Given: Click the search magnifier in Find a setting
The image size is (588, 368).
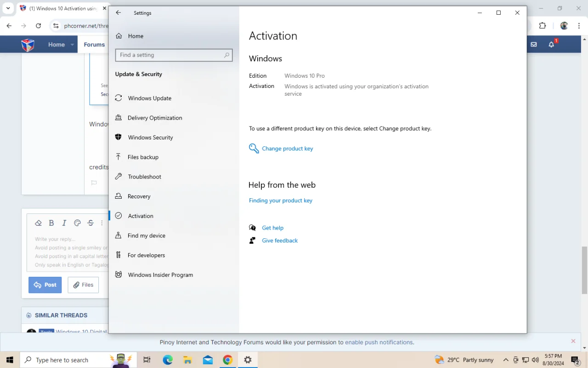Looking at the screenshot, I should tap(226, 55).
